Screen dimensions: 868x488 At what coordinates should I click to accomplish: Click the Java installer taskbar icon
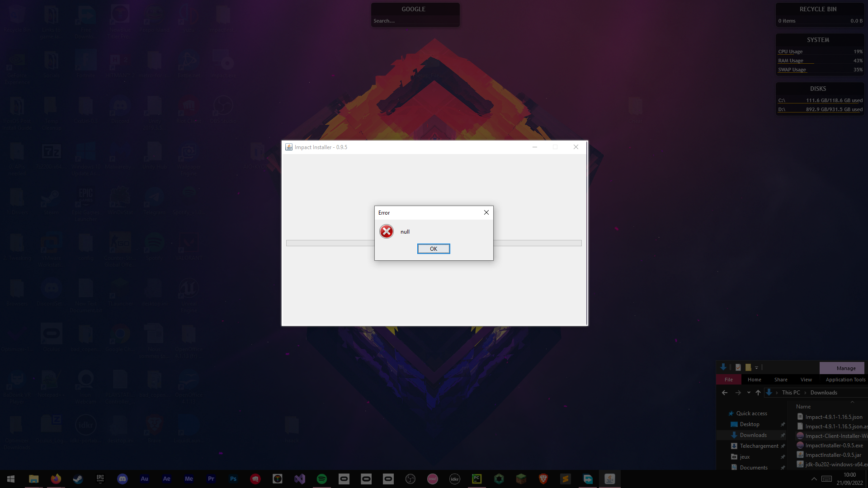point(609,479)
